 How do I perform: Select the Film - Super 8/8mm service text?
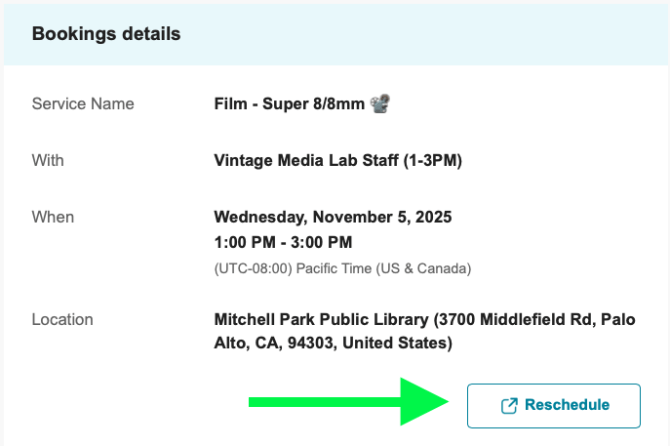(289, 103)
